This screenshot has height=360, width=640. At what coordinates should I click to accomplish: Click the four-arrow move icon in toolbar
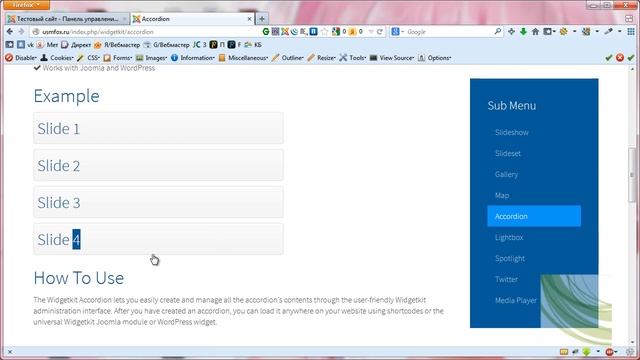[511, 31]
